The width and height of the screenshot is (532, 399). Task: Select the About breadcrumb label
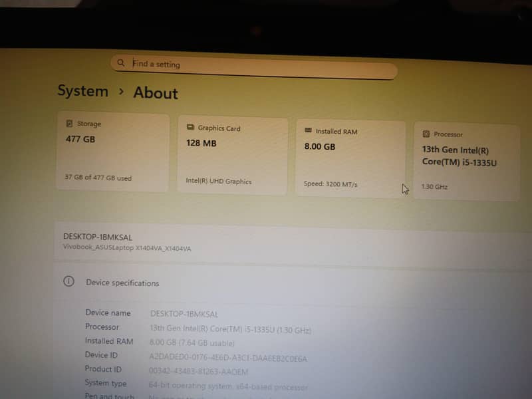[x=154, y=94]
